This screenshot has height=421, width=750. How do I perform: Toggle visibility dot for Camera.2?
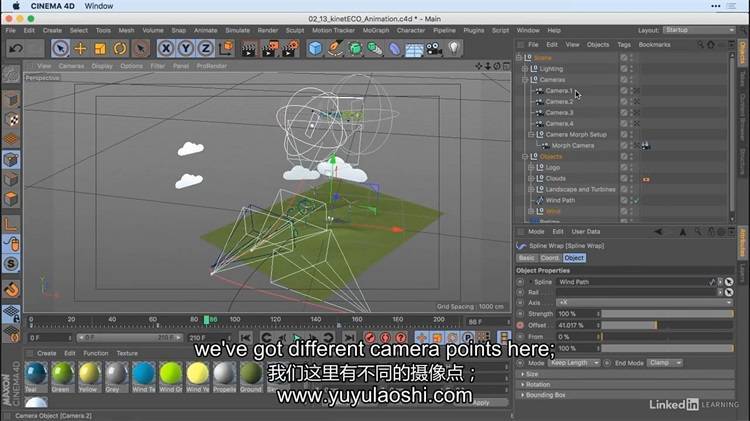click(631, 101)
